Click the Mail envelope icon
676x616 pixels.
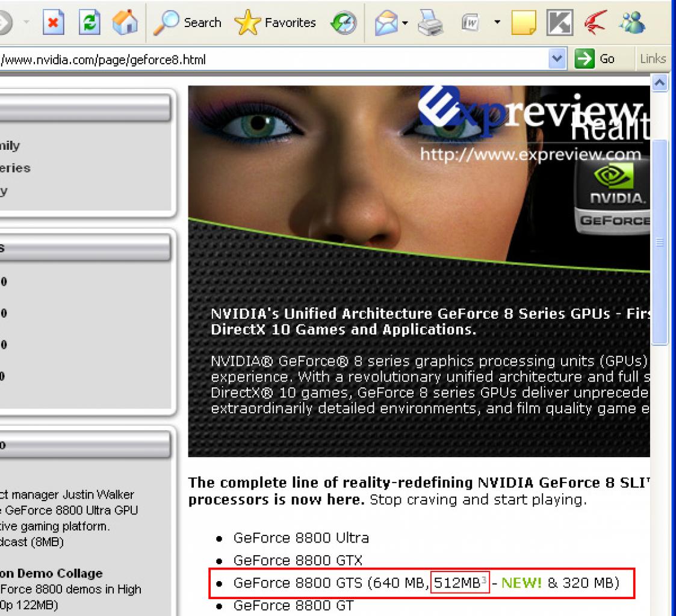(x=386, y=22)
